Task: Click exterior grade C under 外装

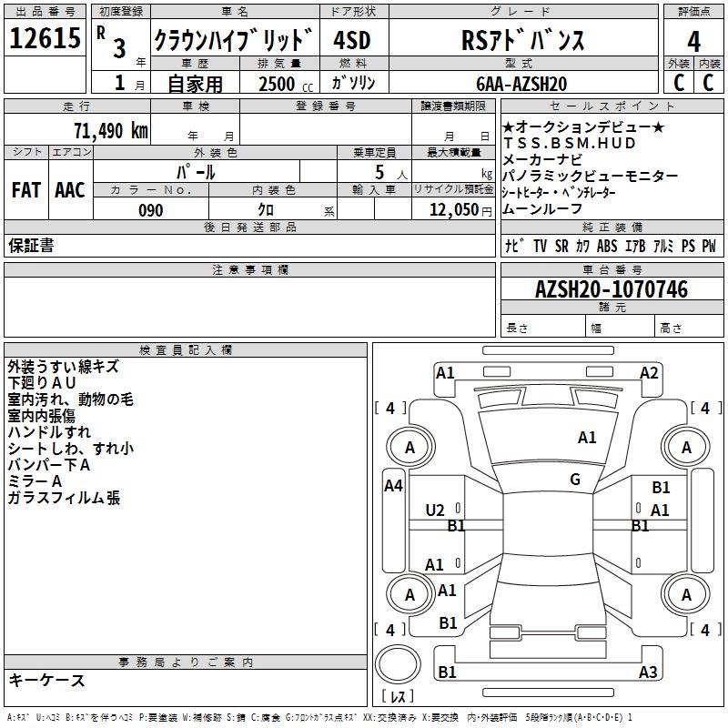Action: coord(679,83)
